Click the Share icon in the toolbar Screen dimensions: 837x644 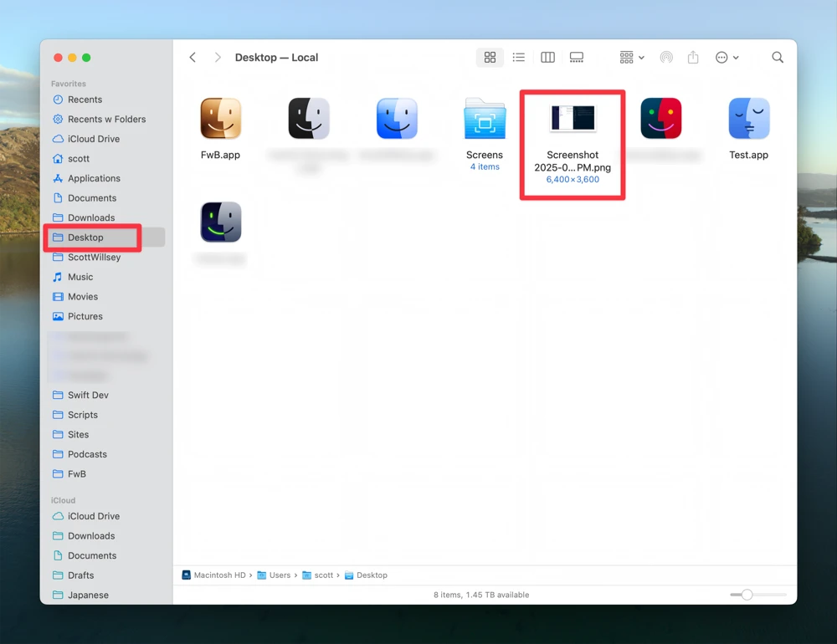tap(693, 57)
